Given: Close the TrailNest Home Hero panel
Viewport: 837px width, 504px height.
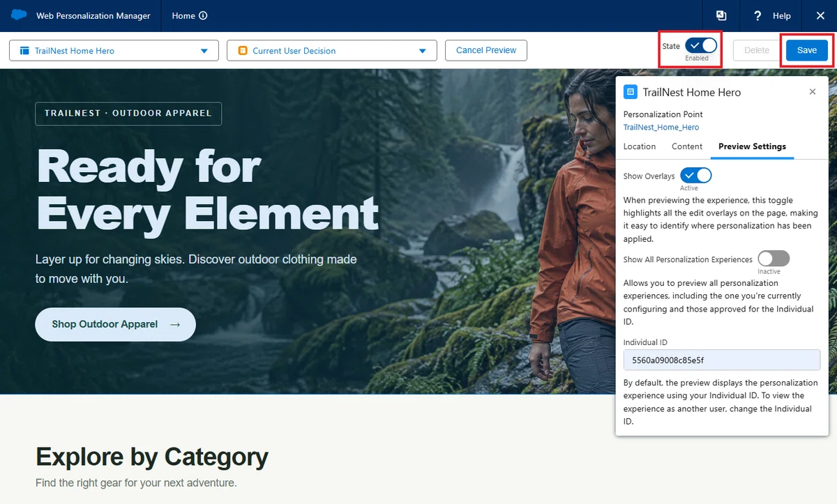Looking at the screenshot, I should [x=813, y=92].
